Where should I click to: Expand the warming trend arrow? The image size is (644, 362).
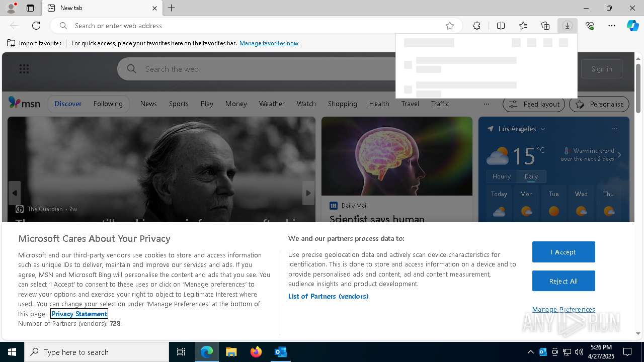[x=619, y=155]
